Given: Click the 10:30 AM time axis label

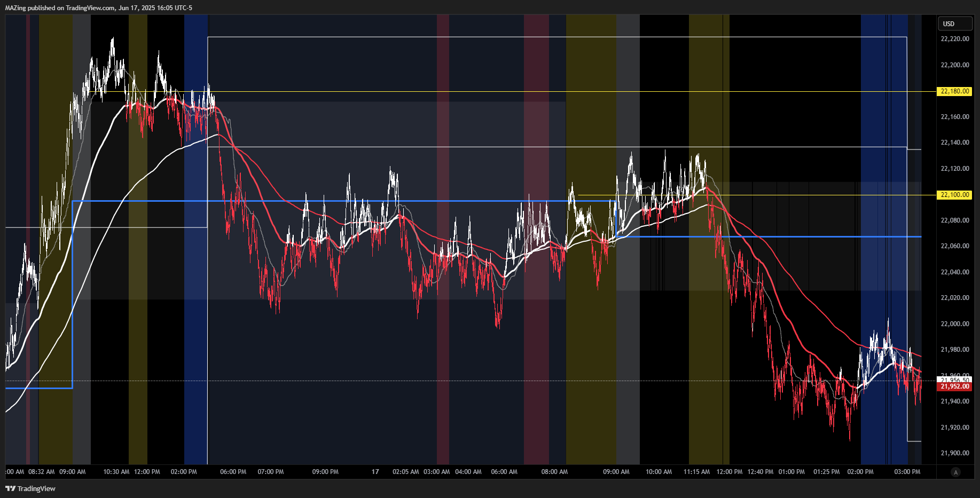Looking at the screenshot, I should click(116, 472).
